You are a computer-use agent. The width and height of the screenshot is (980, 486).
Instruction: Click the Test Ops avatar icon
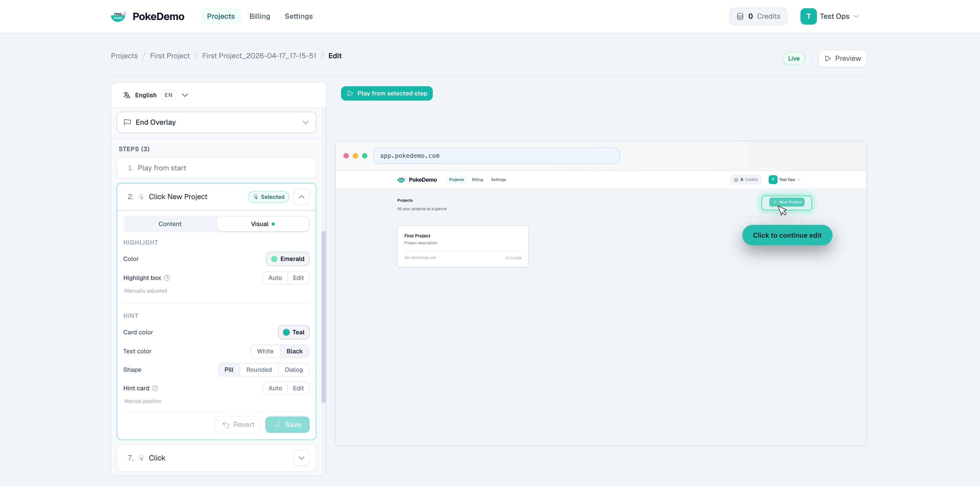click(808, 16)
